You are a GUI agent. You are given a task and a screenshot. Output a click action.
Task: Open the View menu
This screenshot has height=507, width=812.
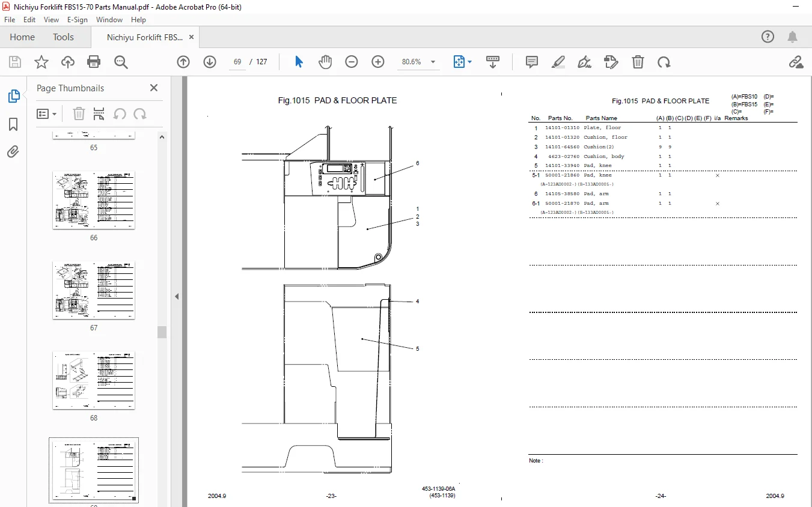tap(51, 20)
